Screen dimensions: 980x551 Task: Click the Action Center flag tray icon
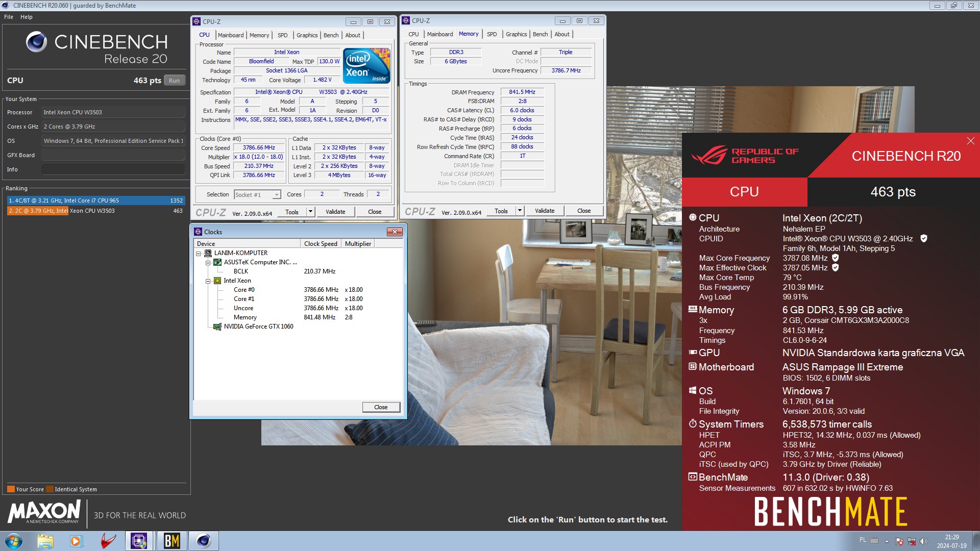click(x=899, y=541)
